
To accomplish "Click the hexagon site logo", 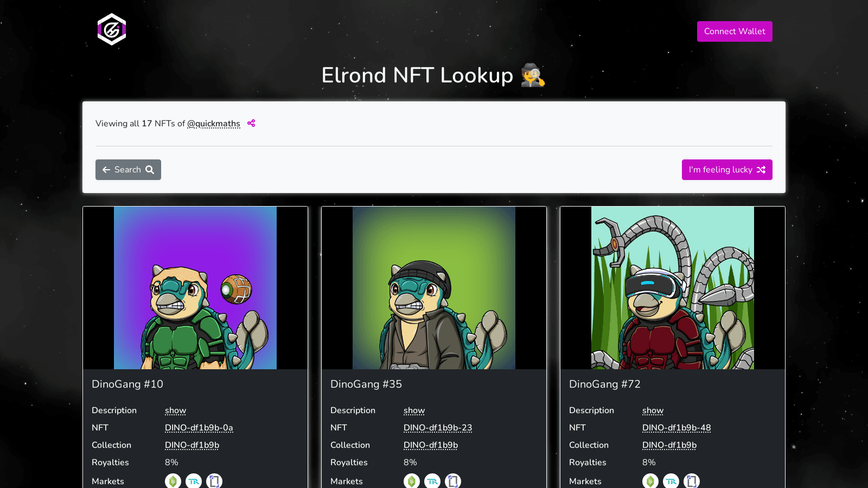I will (x=112, y=29).
